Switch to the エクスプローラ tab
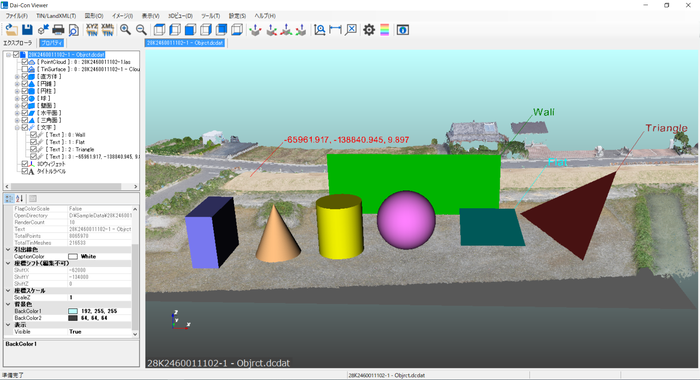The height and width of the screenshot is (380, 700). tap(18, 43)
